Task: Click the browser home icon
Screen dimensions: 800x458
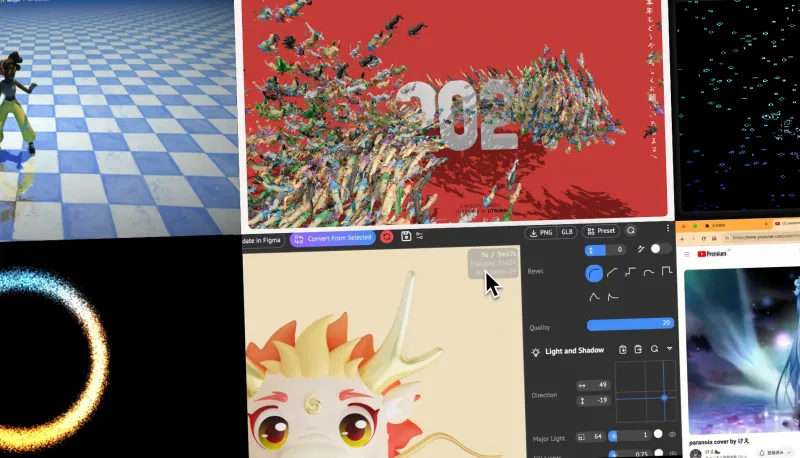Action: 714,238
